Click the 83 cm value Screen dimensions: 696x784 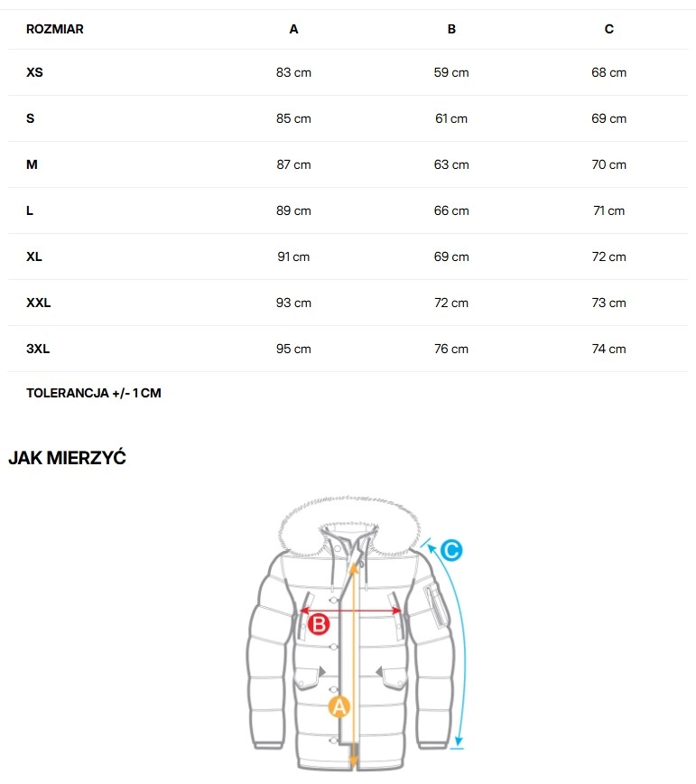pyautogui.click(x=293, y=72)
